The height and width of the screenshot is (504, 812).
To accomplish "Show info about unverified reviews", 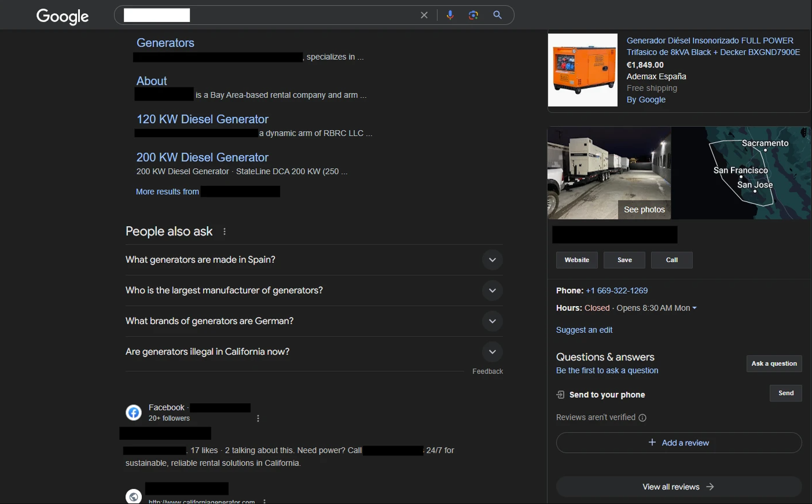I will pos(642,418).
